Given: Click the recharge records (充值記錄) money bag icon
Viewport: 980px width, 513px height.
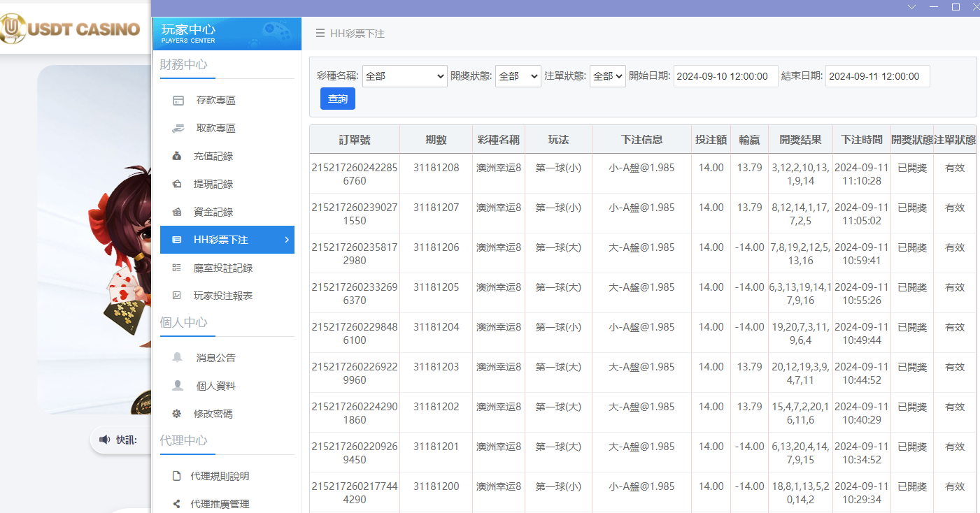Looking at the screenshot, I should point(177,157).
